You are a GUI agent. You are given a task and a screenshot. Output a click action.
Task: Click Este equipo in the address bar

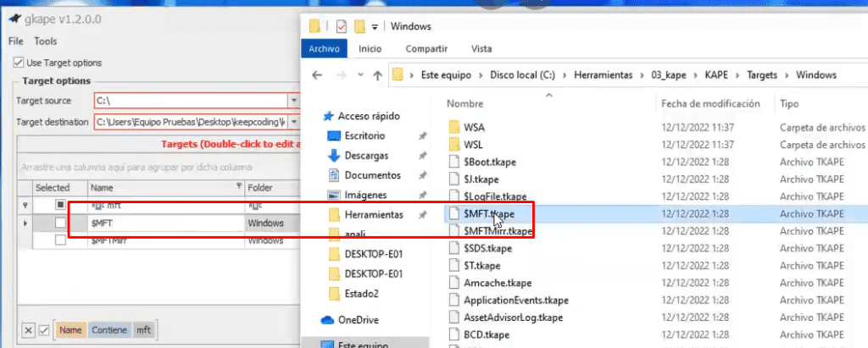[447, 75]
